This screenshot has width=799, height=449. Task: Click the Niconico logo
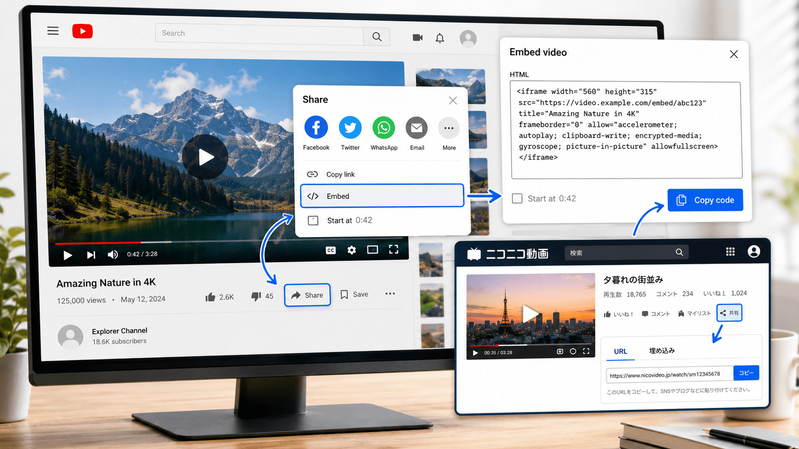[x=508, y=253]
